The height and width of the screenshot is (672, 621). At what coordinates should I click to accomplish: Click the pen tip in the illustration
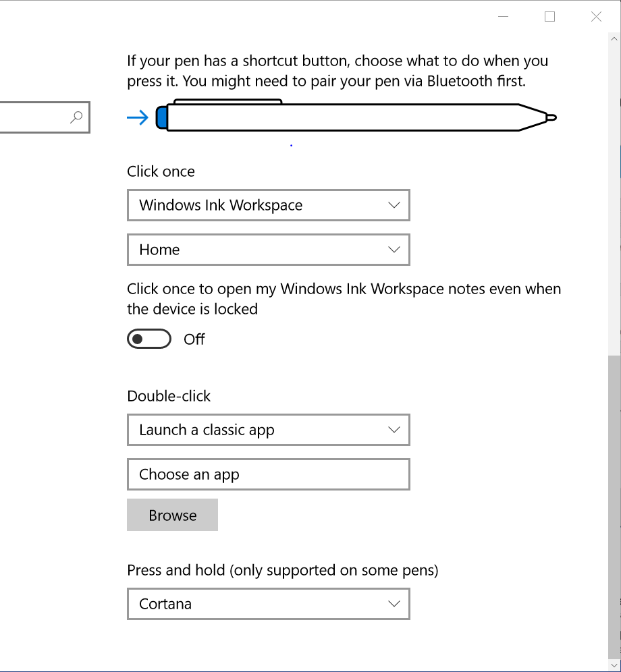tap(550, 117)
